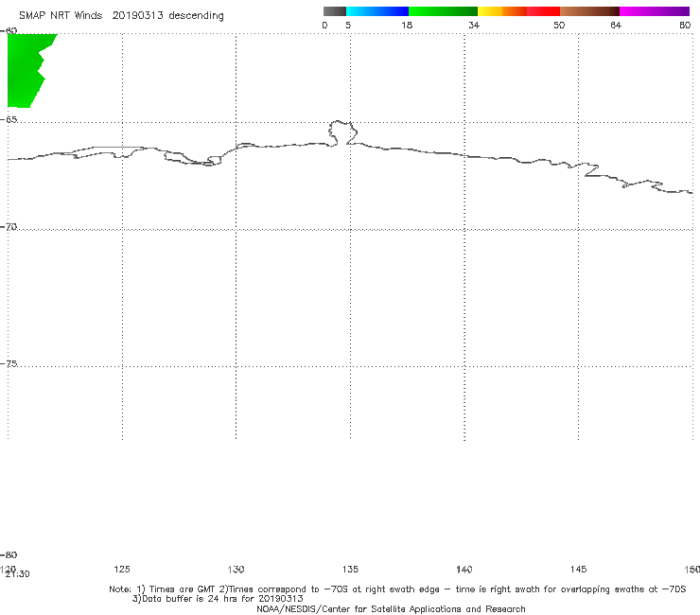Click the colorbar label '50'
700x615 pixels.
pos(559,25)
